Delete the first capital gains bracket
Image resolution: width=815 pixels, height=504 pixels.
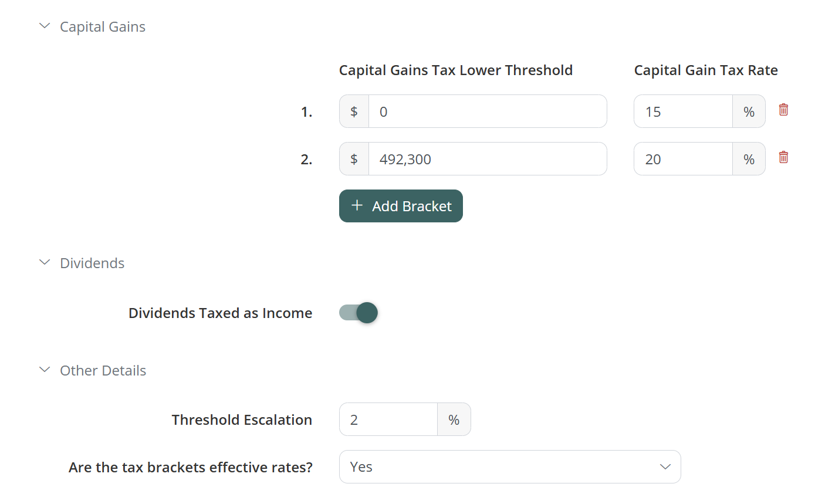[783, 110]
